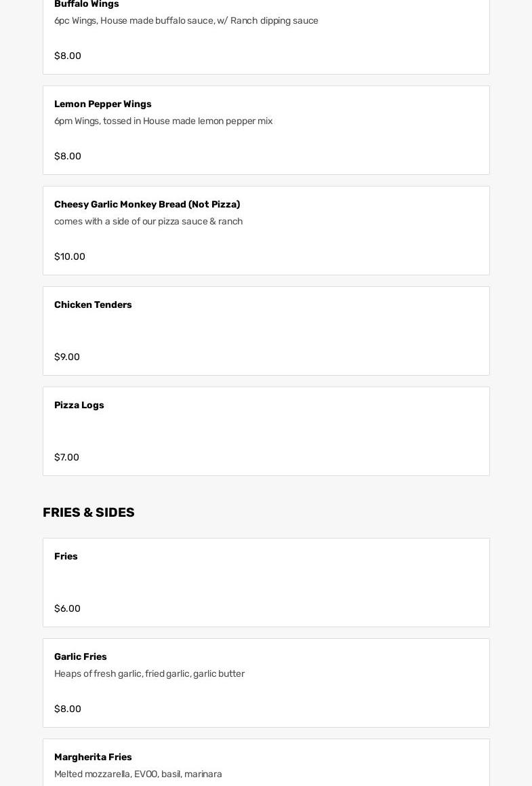Click the $7.00 Pizza Logs price
532x786 pixels.
click(66, 457)
